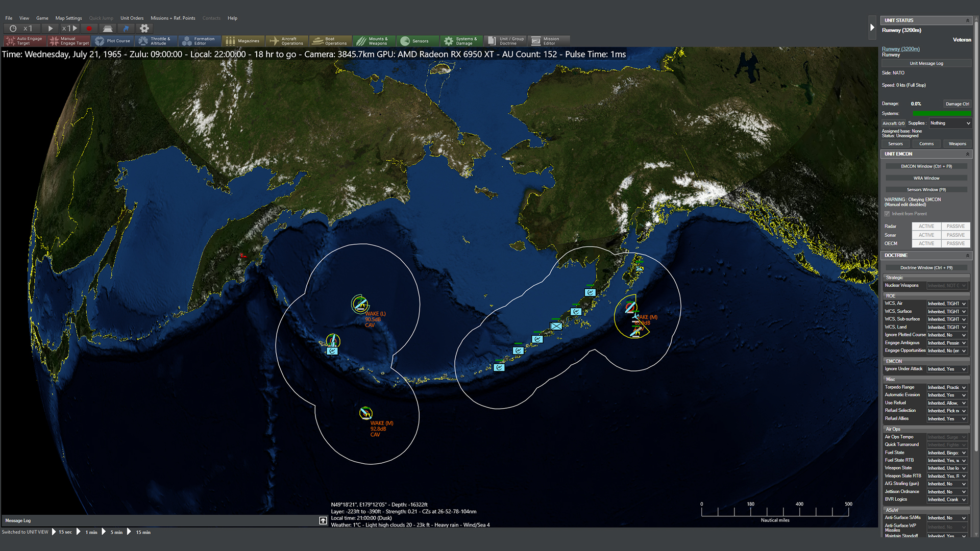Toggle Inherit from Parent checkbox
Image resolution: width=980 pixels, height=551 pixels.
click(x=887, y=214)
